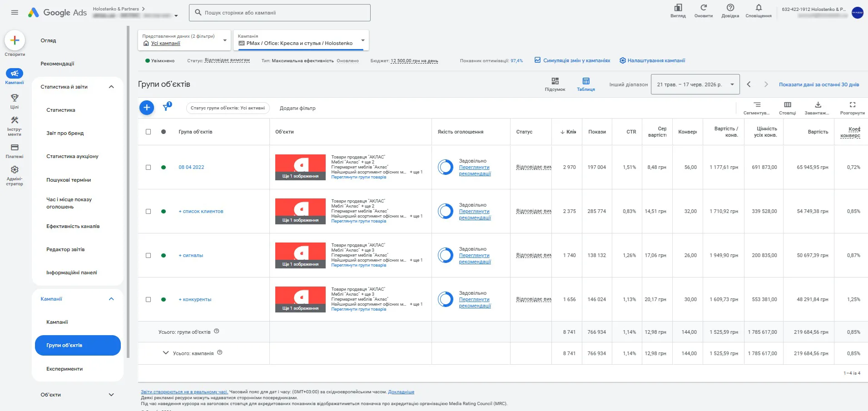
Task: Download the report via Завантажити
Action: click(818, 108)
